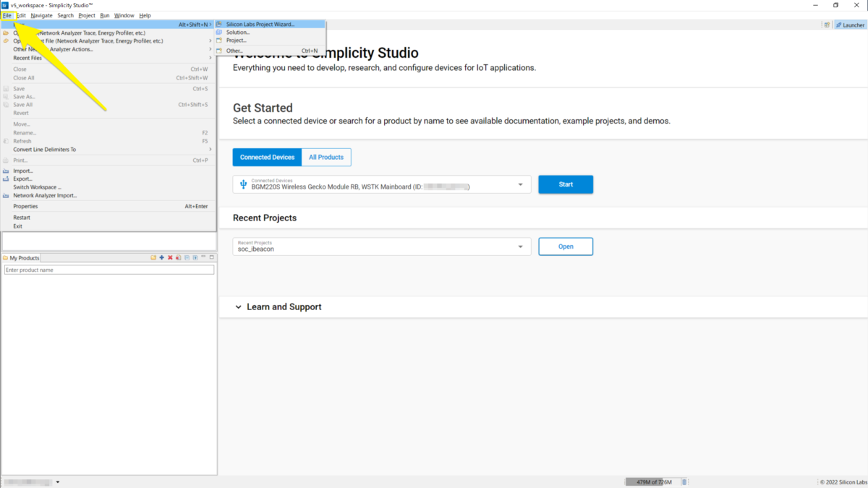This screenshot has height=488, width=868.
Task: Select the My Products tab
Action: click(21, 258)
